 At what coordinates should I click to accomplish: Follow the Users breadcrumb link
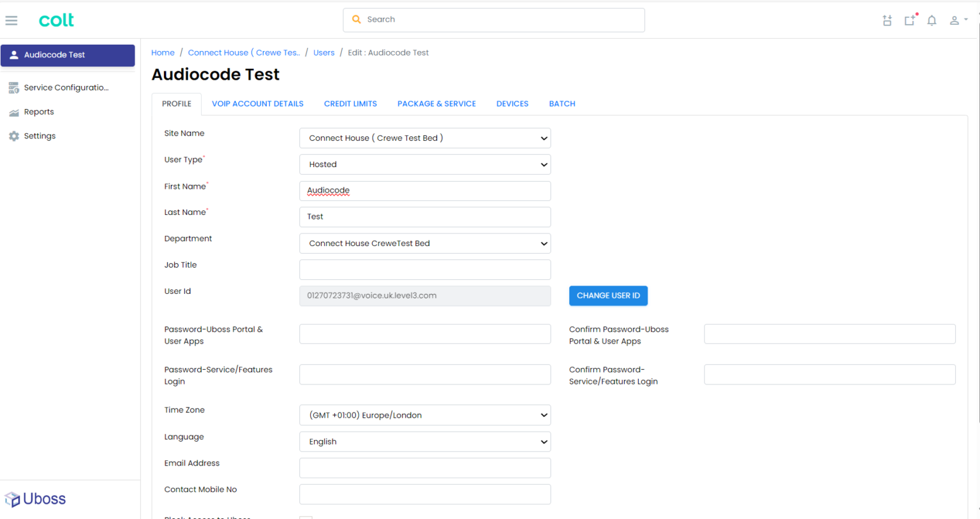tap(323, 53)
